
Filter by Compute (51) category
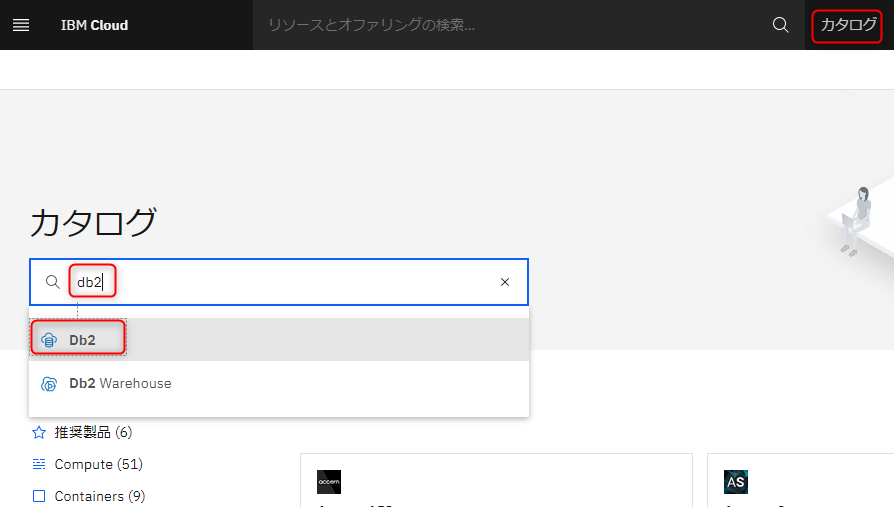pos(99,464)
